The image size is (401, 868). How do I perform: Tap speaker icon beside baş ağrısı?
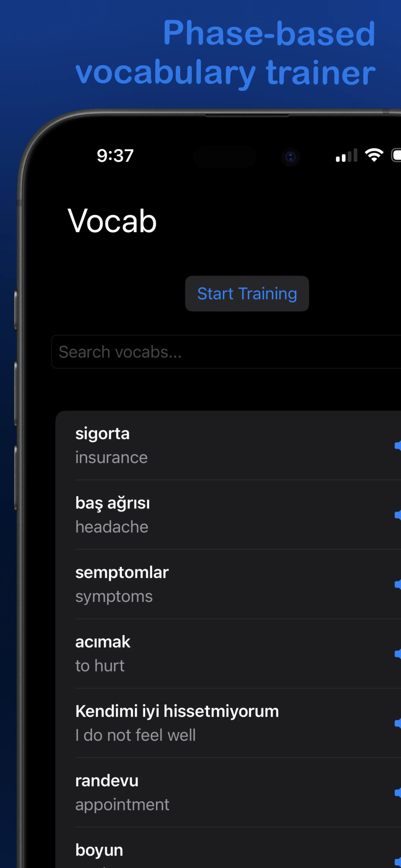pos(398,515)
